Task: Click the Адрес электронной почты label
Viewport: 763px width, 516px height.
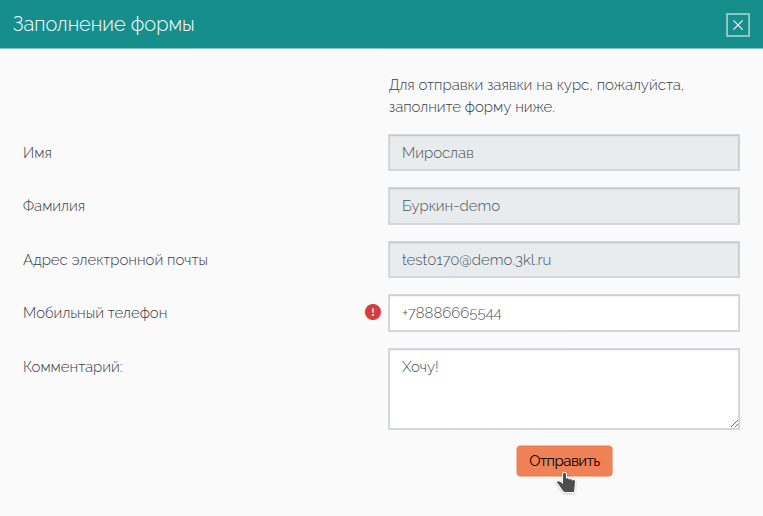Action: point(115,260)
